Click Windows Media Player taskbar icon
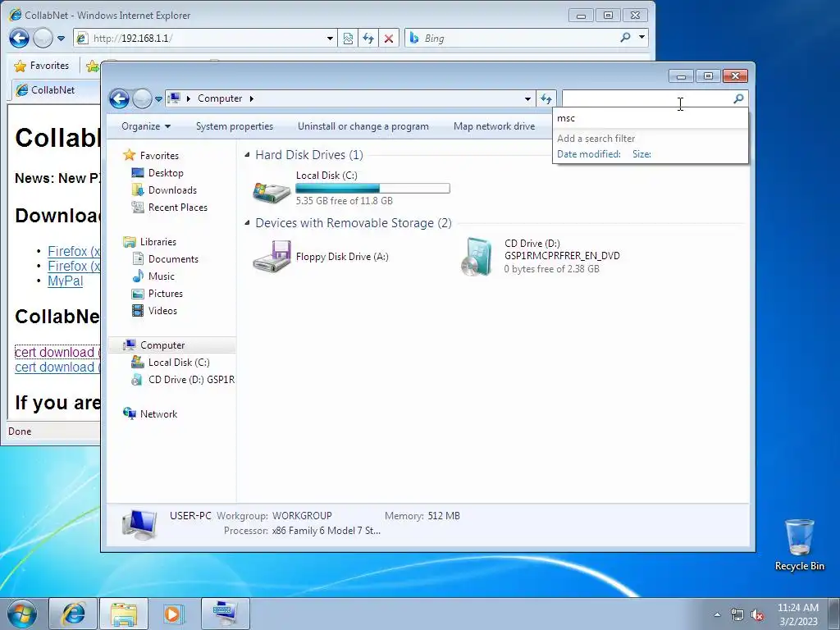The width and height of the screenshot is (840, 630). point(172,614)
